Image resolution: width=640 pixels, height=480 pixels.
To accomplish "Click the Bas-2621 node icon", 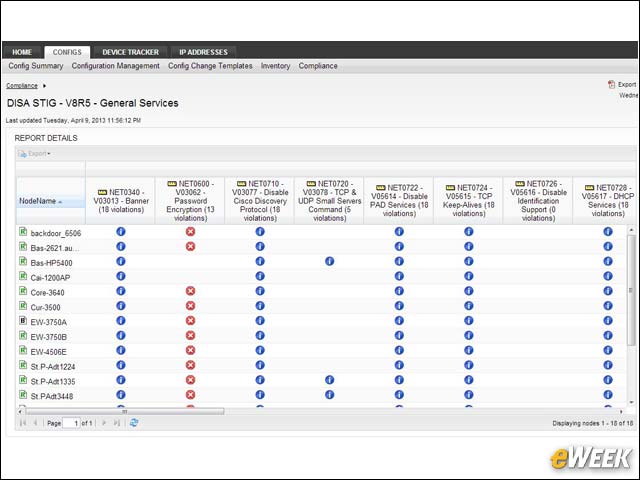I will click(23, 247).
